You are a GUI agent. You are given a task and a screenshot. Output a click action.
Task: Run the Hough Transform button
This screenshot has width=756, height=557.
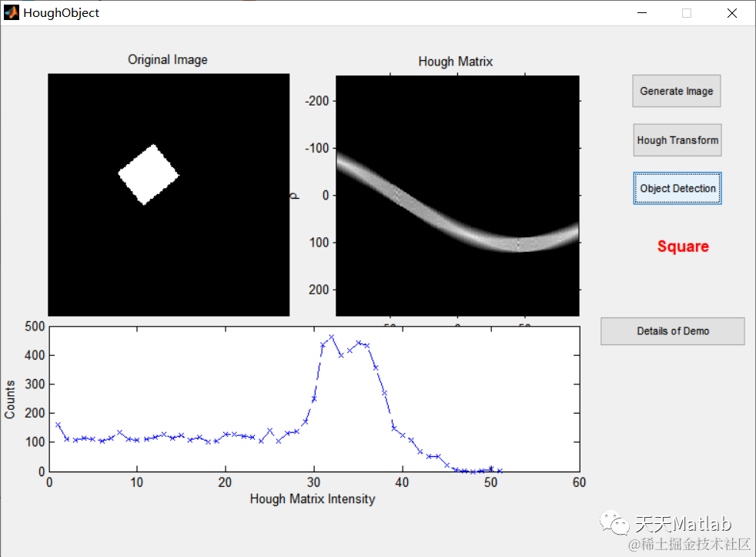click(677, 140)
